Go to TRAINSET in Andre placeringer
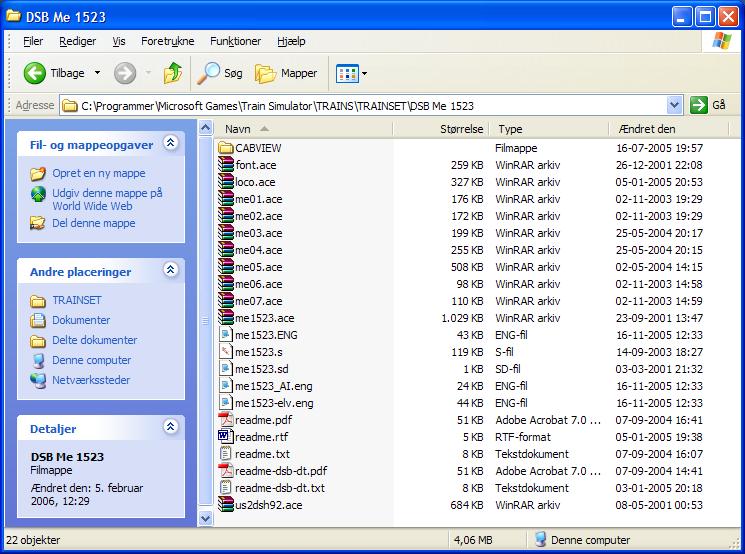The width and height of the screenshot is (745, 554). point(76,300)
